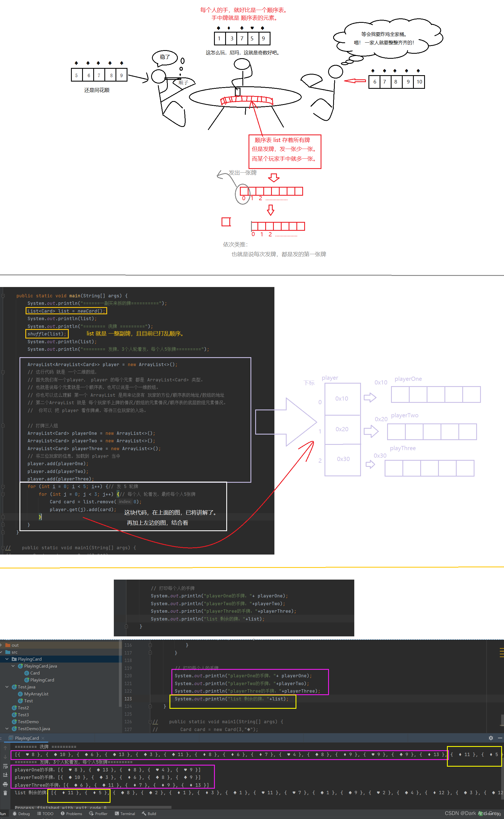Click line number 120 in the gutter
Image resolution: width=504 pixels, height=819 pixels.
[128, 676]
